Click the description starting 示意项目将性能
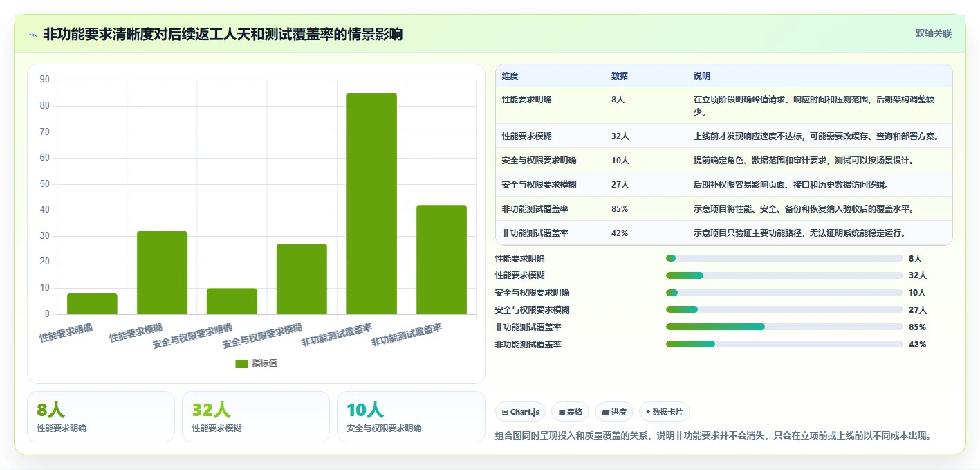The width and height of the screenshot is (980, 470). (804, 209)
